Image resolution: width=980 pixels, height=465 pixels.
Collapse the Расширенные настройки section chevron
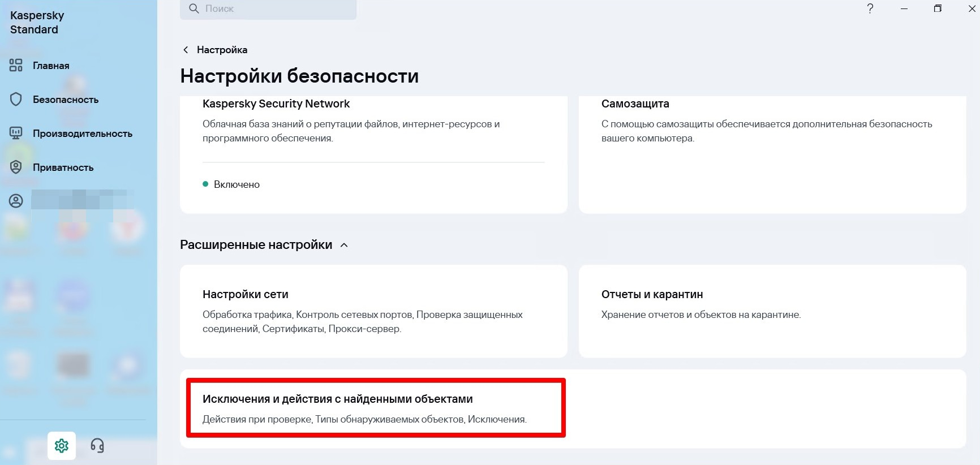(344, 245)
